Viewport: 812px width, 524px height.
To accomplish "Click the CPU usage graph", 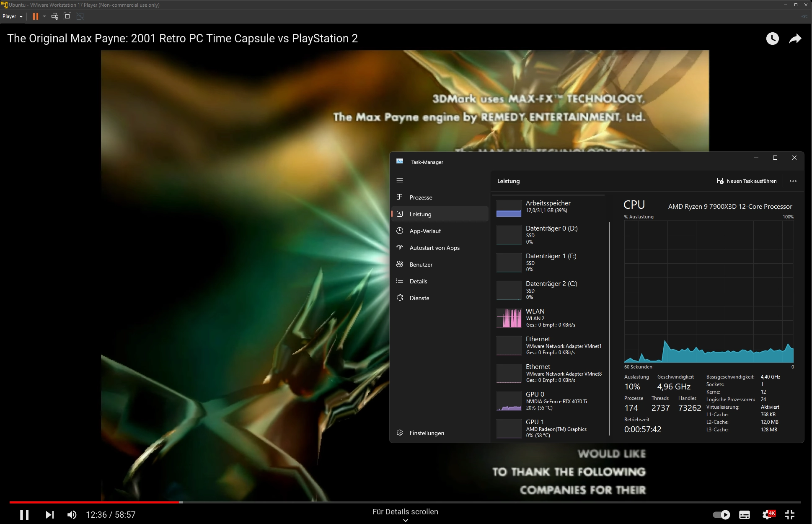I will click(709, 292).
